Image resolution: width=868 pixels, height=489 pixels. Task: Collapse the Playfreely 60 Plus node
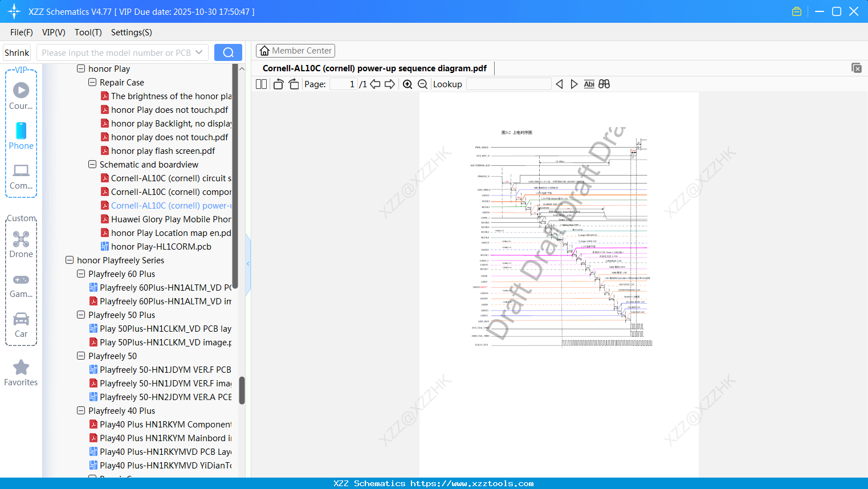81,274
